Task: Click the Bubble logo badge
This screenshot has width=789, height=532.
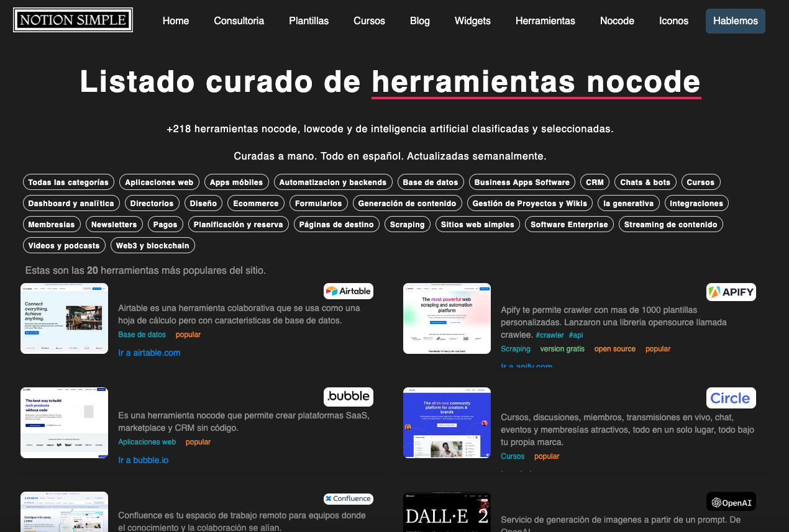Action: click(349, 396)
